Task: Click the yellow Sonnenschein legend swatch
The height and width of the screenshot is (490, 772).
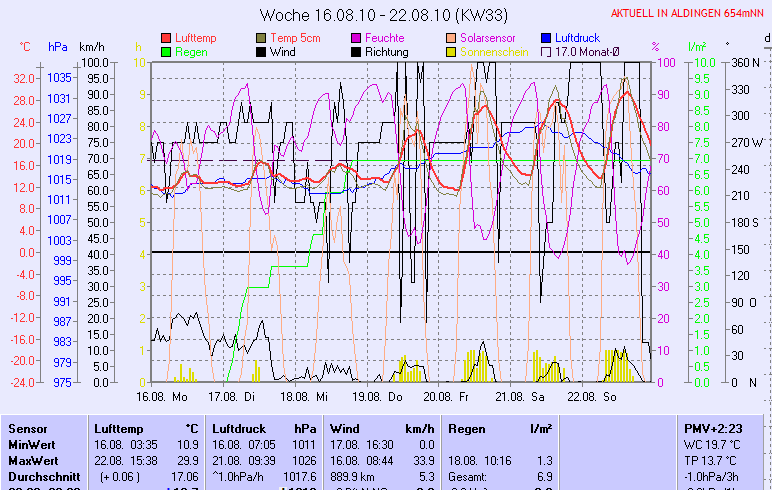Action: (x=452, y=51)
